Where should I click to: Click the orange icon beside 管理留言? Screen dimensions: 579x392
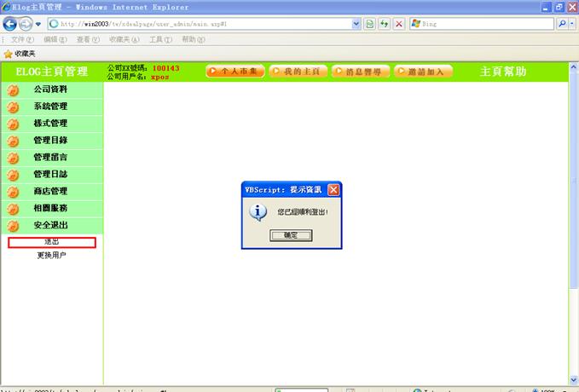point(13,158)
